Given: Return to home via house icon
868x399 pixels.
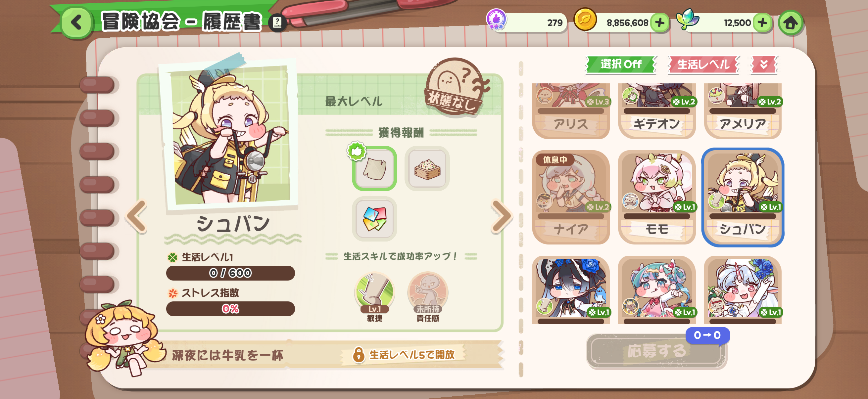Looking at the screenshot, I should pos(791,23).
